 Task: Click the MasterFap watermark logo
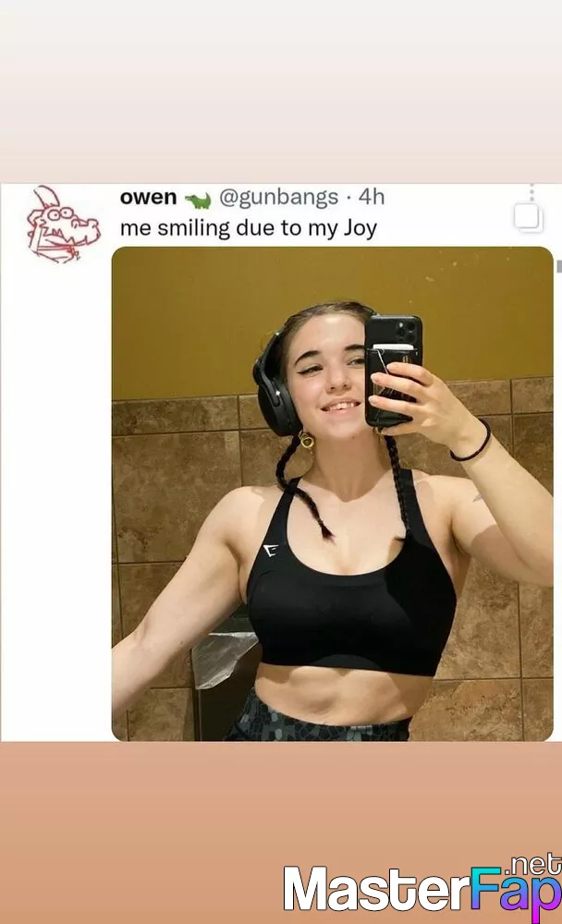tap(421, 889)
